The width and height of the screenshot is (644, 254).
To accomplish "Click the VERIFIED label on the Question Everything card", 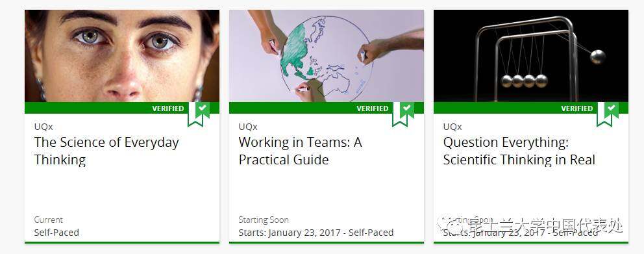I will [x=577, y=108].
